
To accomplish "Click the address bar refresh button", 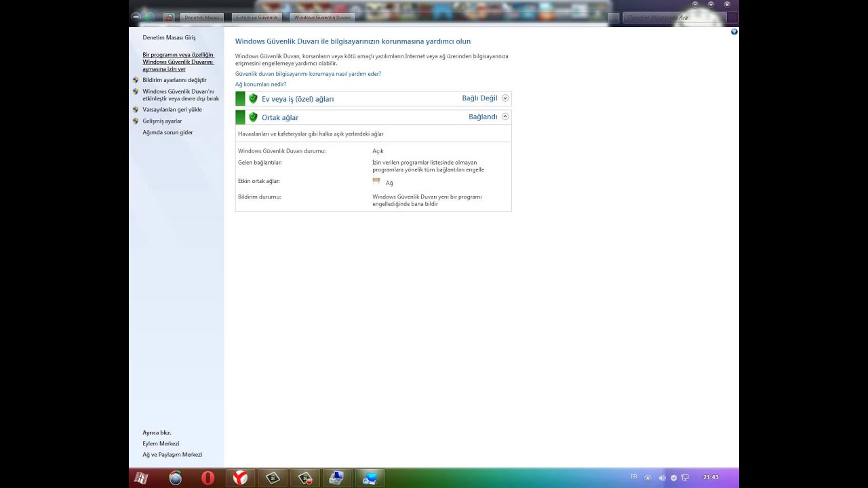I will click(x=613, y=17).
